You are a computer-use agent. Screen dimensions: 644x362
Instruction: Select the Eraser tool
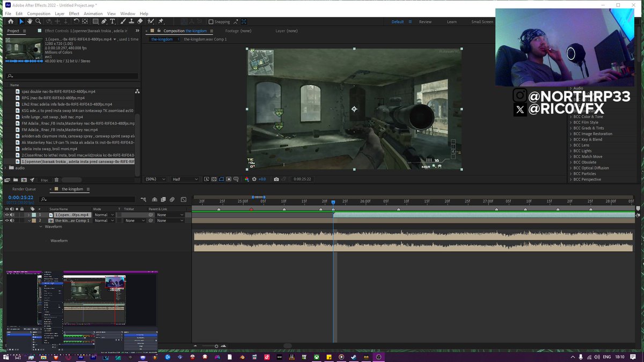[140, 21]
